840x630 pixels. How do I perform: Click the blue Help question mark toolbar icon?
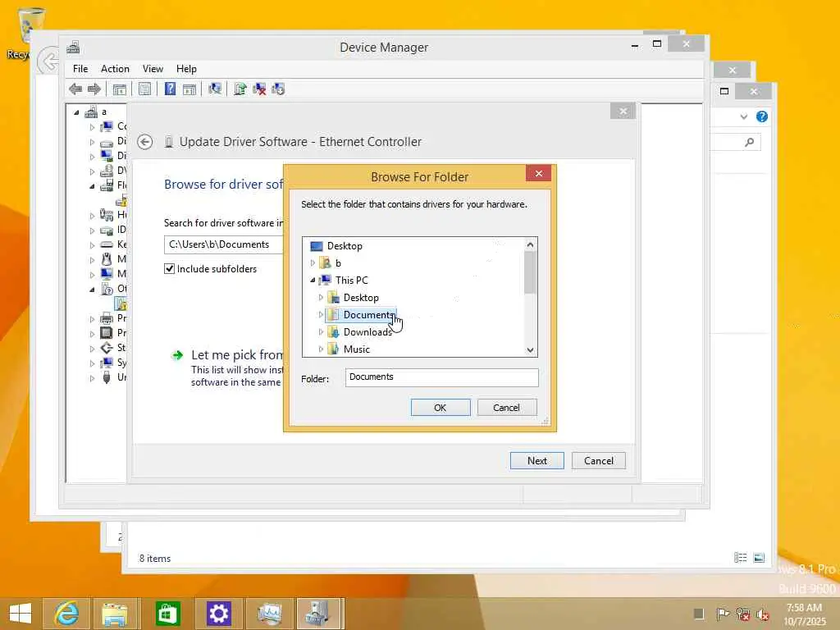pyautogui.click(x=170, y=89)
